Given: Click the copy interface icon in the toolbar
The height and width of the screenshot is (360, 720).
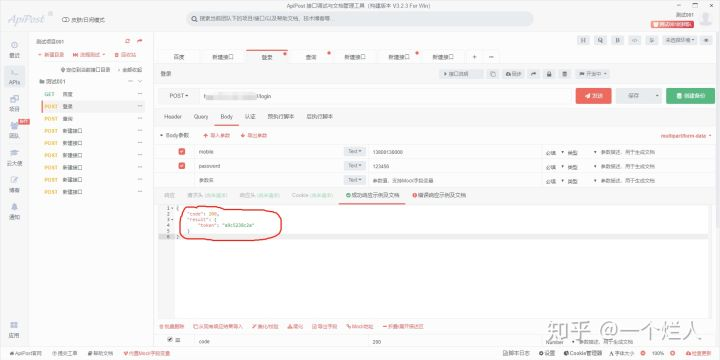Looking at the screenshot, I should click(493, 74).
